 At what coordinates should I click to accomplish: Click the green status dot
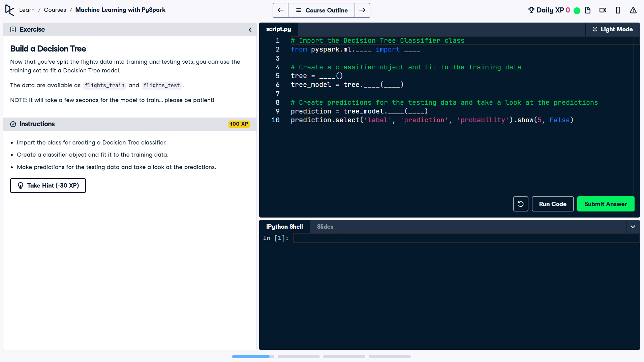click(577, 10)
